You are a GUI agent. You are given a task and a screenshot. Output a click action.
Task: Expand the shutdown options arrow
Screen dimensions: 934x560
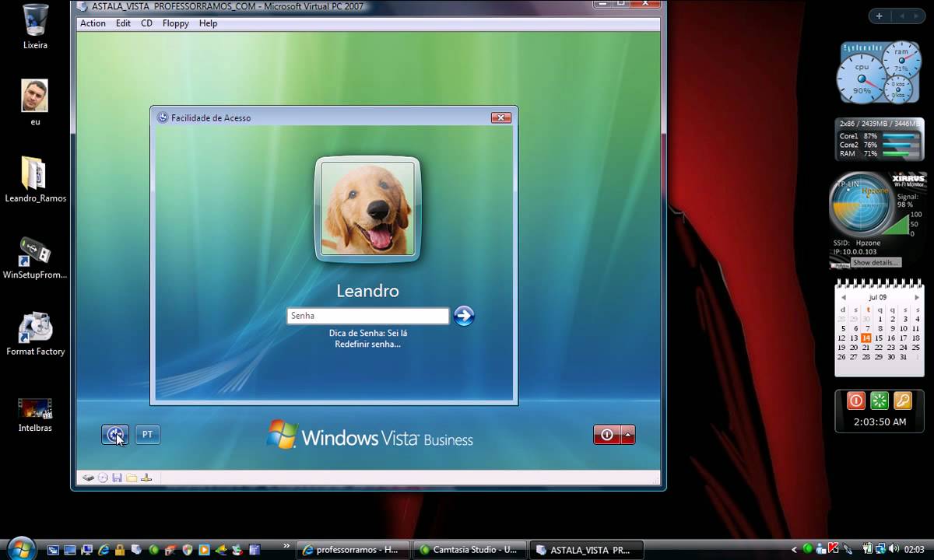[627, 435]
